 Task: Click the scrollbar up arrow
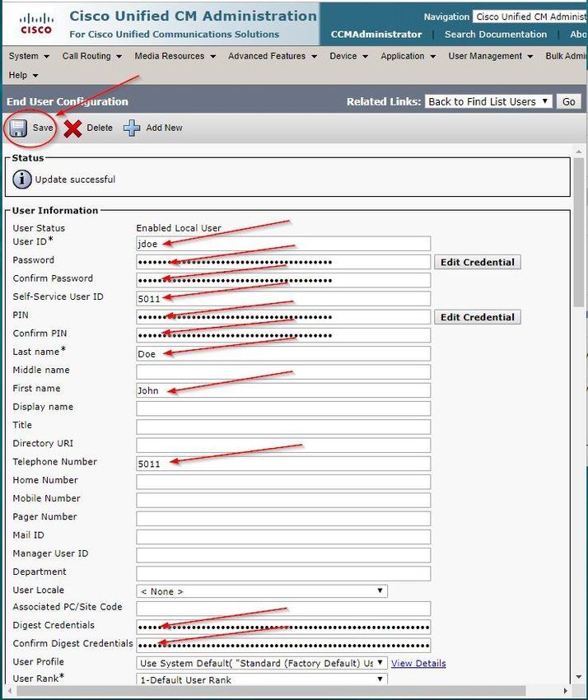point(579,152)
